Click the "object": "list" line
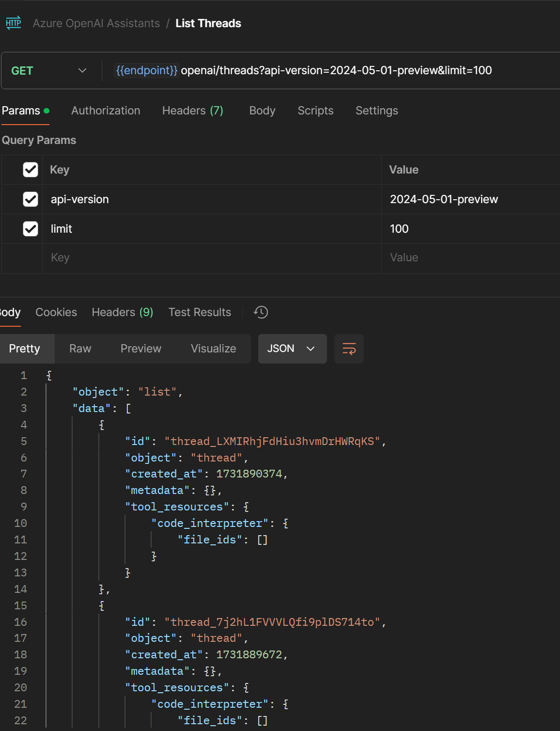560x731 pixels. (x=127, y=392)
